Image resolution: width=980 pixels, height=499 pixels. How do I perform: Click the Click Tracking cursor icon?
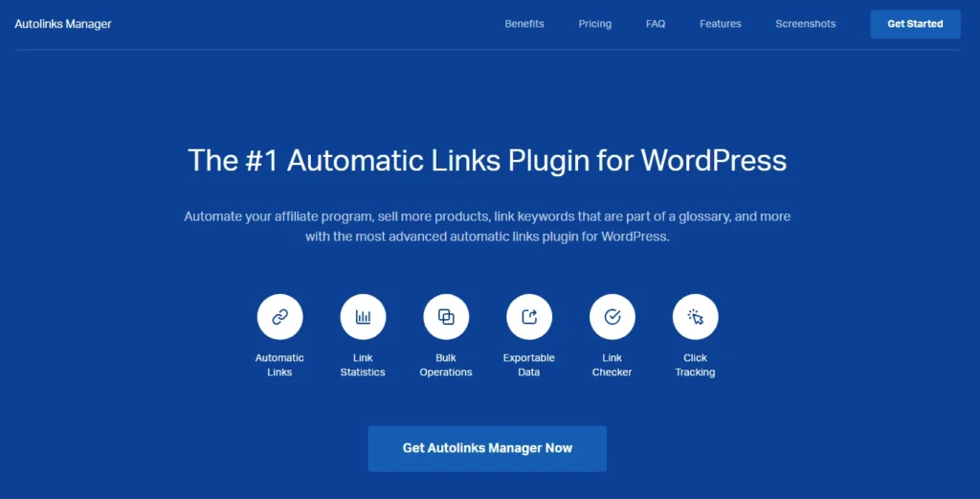click(x=696, y=317)
